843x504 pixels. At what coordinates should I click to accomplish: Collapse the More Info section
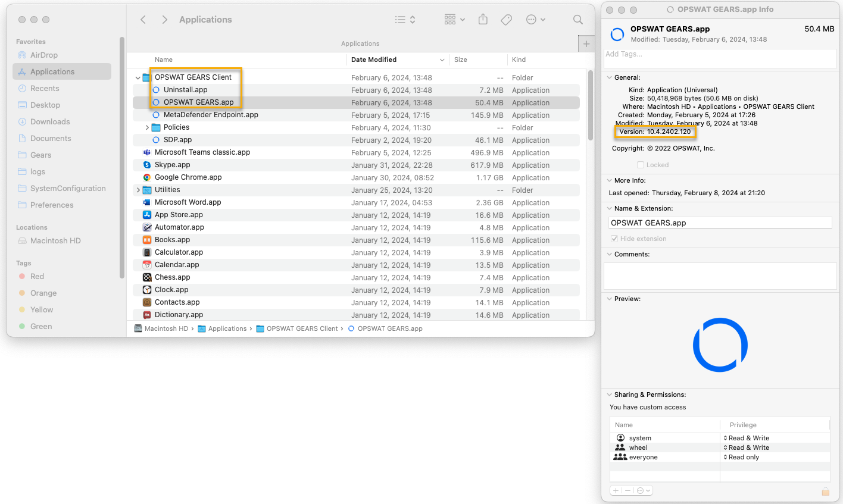(x=609, y=180)
